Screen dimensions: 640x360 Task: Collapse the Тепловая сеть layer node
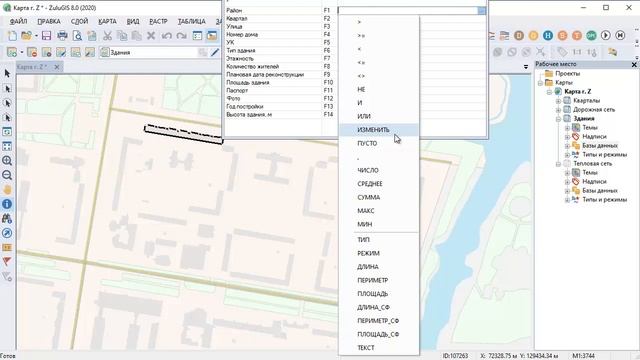pyautogui.click(x=558, y=164)
